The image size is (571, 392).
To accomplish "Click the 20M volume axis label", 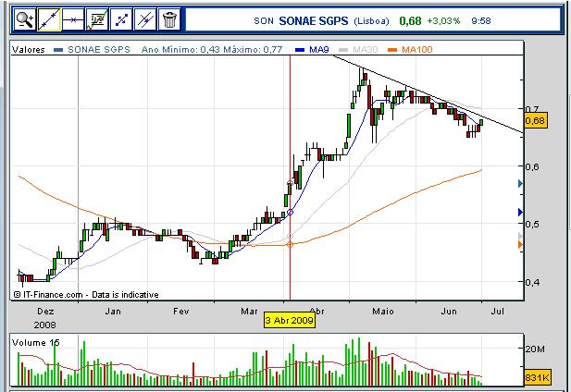I will 535,349.
